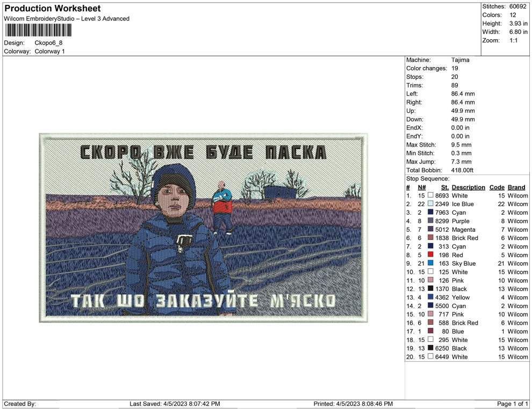Screen dimensions: 532x409
Task: Click stitch count '8299' in the Purple row
Action: pyautogui.click(x=442, y=221)
